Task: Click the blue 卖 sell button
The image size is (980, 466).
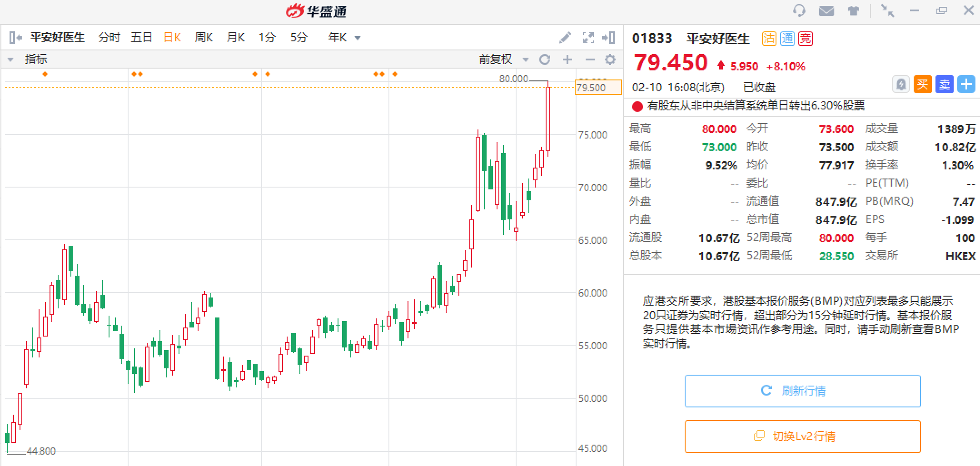Action: tap(945, 84)
